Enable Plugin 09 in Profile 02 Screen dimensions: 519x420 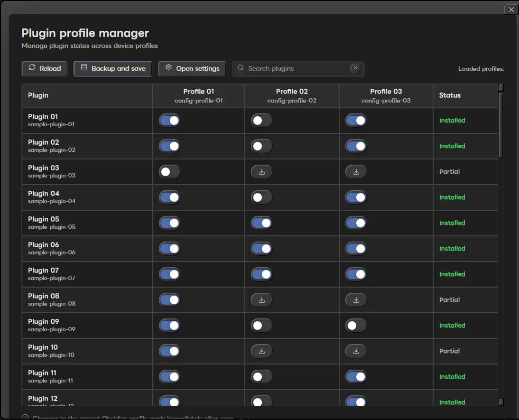(261, 326)
